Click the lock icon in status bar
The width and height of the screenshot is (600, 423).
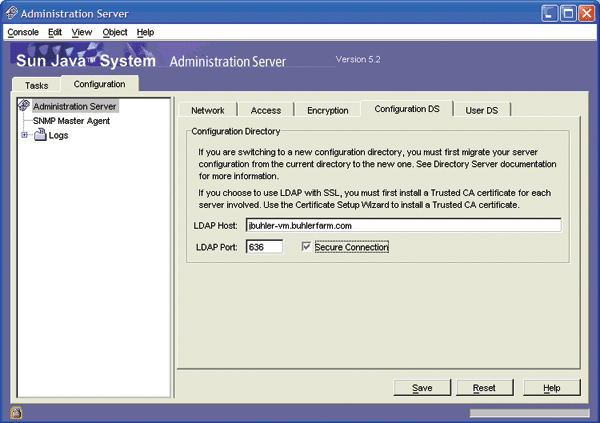tap(16, 412)
